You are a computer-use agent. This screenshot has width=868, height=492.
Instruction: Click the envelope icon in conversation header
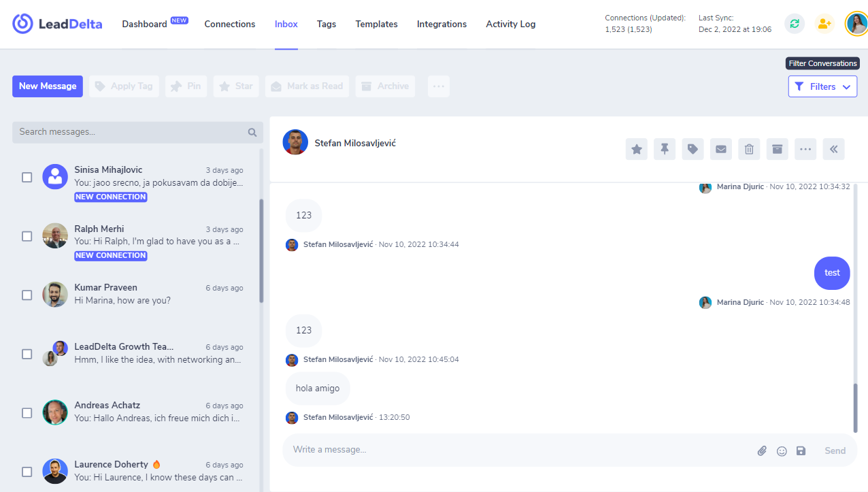[721, 149]
